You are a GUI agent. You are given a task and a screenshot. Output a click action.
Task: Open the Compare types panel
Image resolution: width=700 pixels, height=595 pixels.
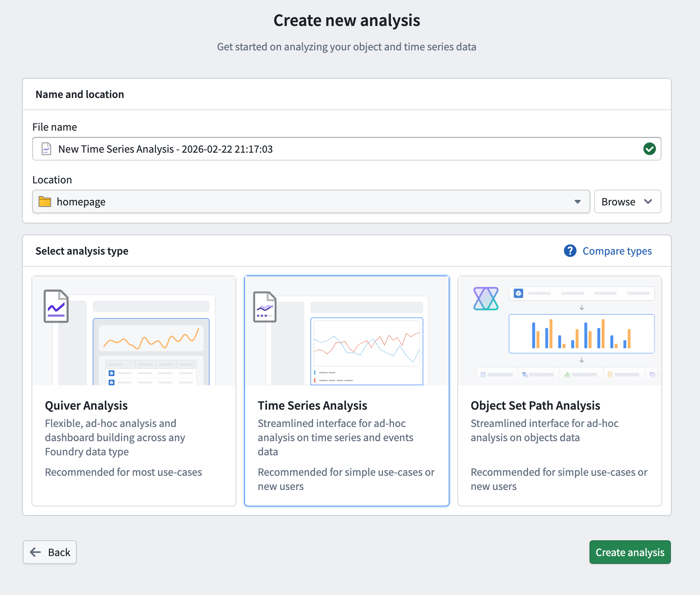click(617, 251)
